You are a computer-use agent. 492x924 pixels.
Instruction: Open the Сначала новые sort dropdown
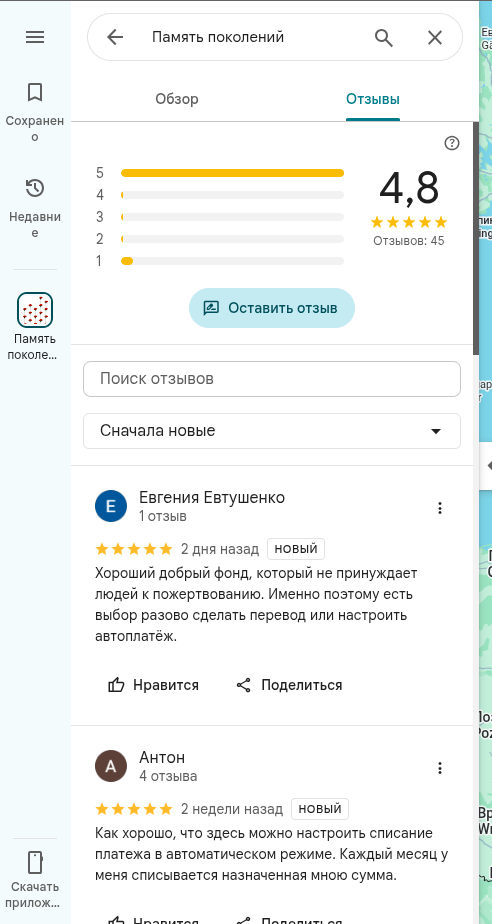tap(272, 431)
